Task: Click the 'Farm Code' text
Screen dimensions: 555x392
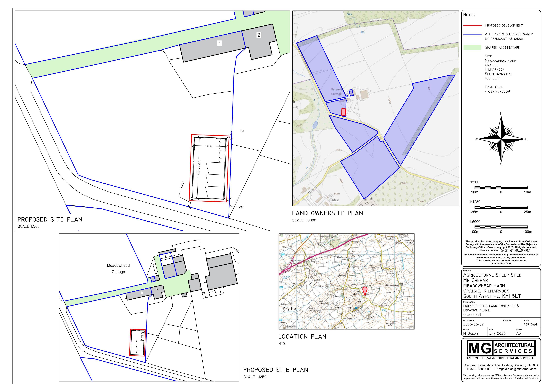Action: click(x=494, y=87)
